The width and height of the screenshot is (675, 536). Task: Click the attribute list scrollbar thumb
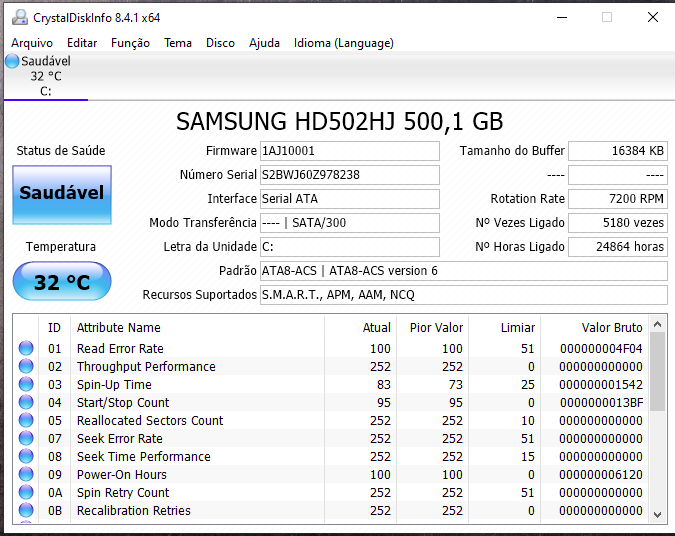[657, 372]
